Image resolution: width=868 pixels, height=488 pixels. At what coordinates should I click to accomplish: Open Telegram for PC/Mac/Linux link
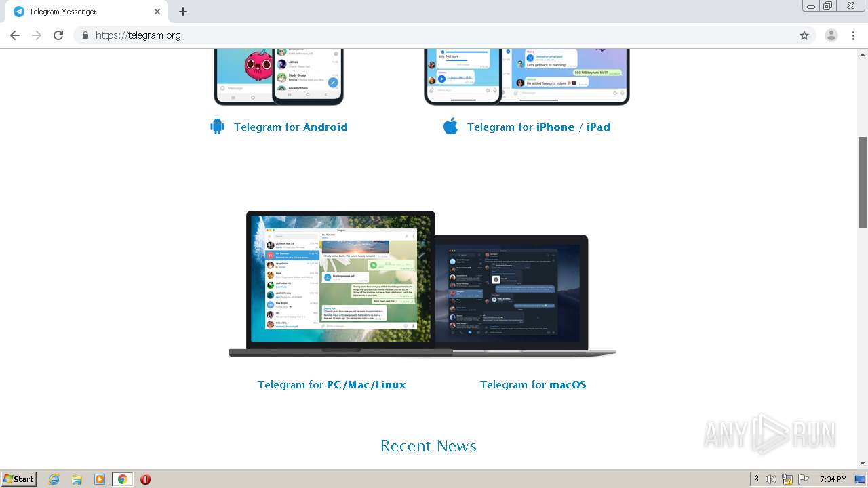pyautogui.click(x=332, y=384)
